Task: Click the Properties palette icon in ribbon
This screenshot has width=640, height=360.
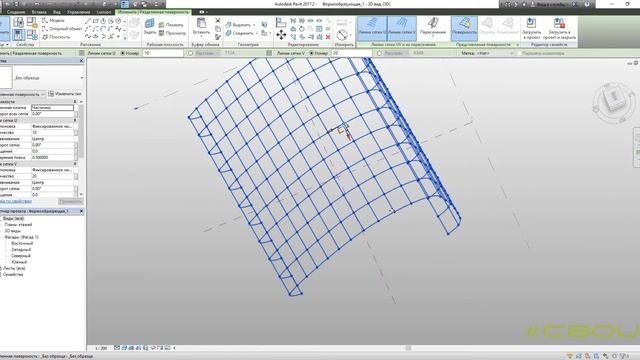Action: tap(18, 34)
